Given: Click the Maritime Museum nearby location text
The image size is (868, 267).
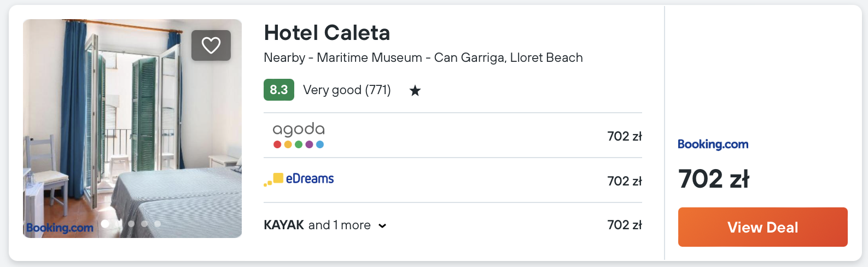Looking at the screenshot, I should coord(369,57).
